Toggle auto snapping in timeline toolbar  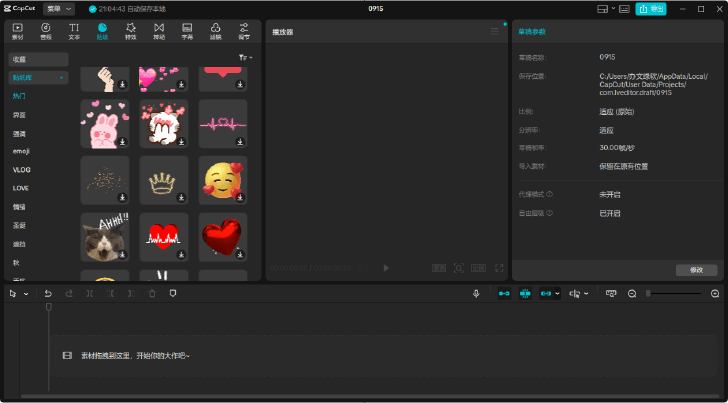point(525,293)
